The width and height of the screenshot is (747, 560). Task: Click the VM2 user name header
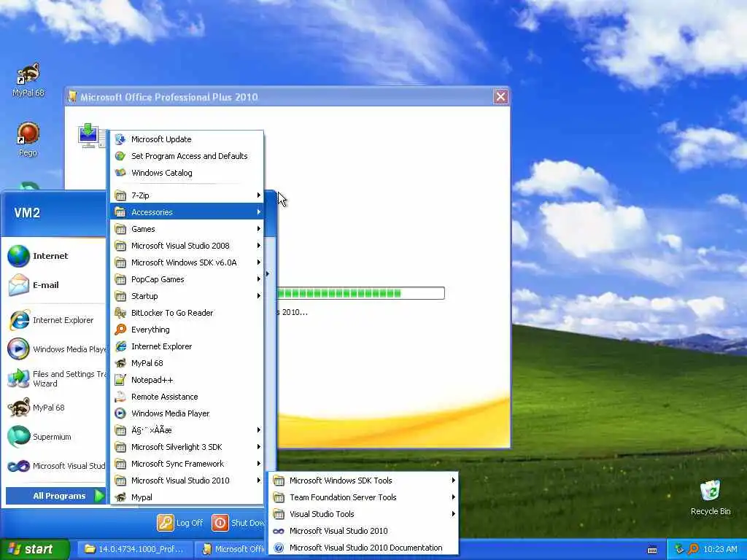(27, 213)
